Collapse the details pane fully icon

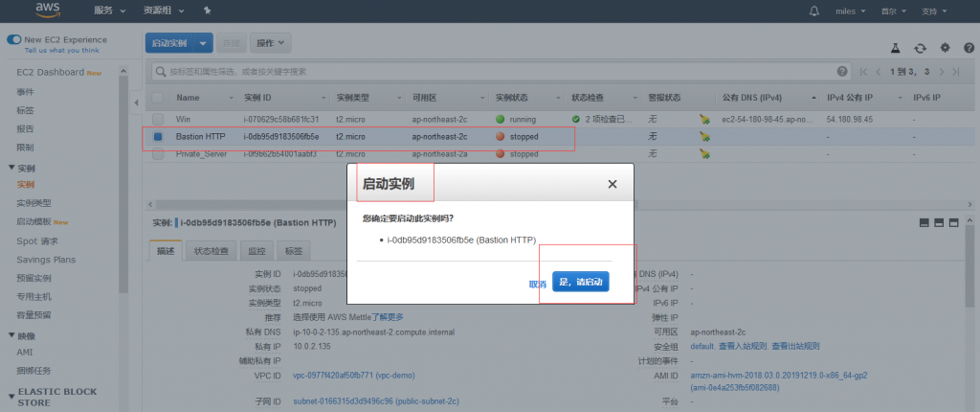pos(924,223)
